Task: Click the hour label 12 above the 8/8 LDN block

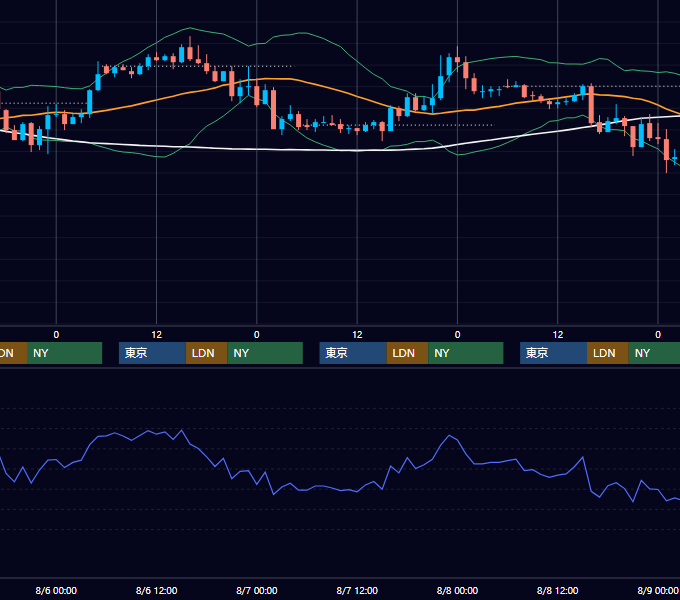Action: click(558, 335)
